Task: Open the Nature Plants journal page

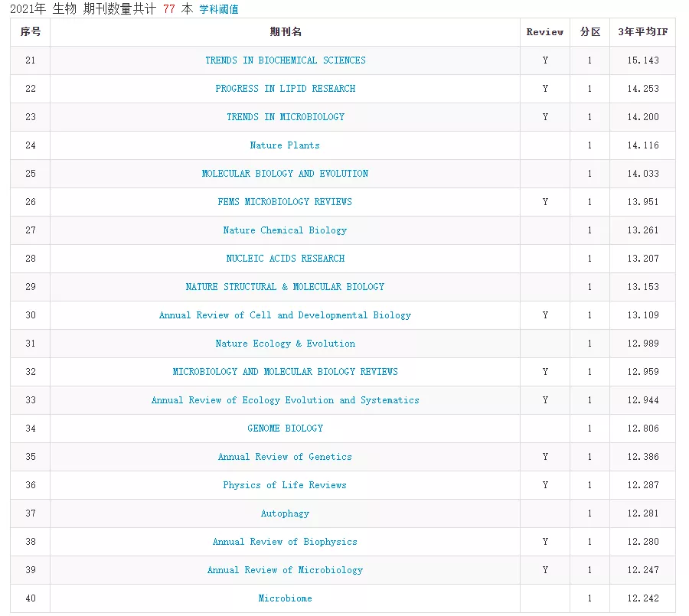Action: pos(285,145)
